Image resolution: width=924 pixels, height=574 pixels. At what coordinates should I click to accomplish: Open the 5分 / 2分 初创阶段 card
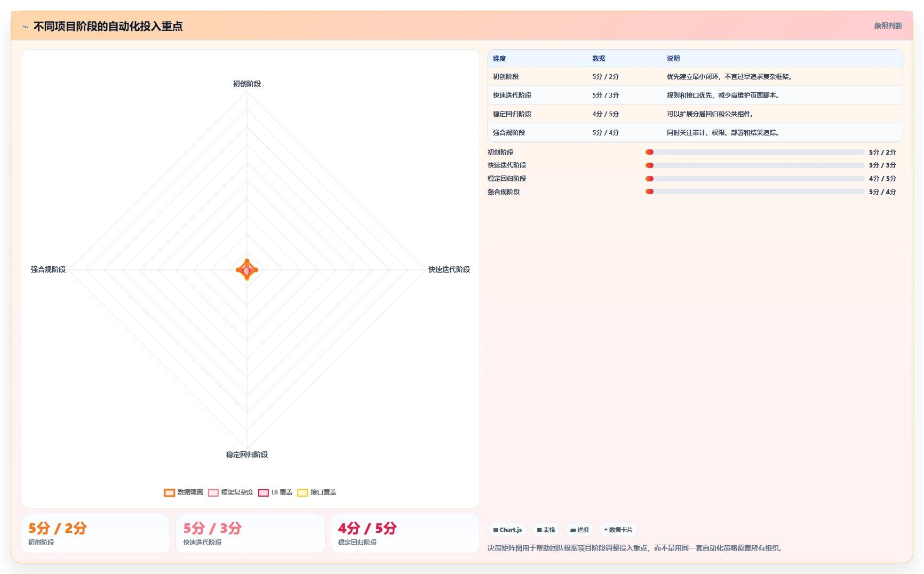[x=95, y=533]
